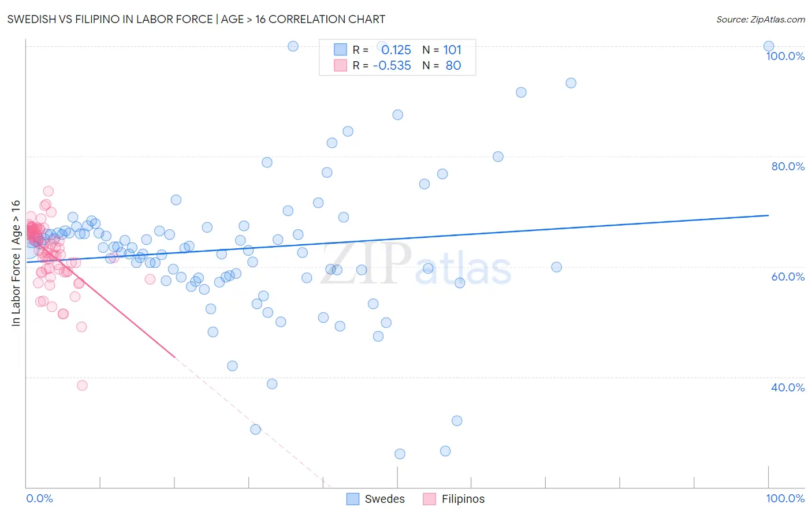This screenshot has height=515, width=812.
Task: Click the 80.0% y-axis label
Action: (788, 166)
